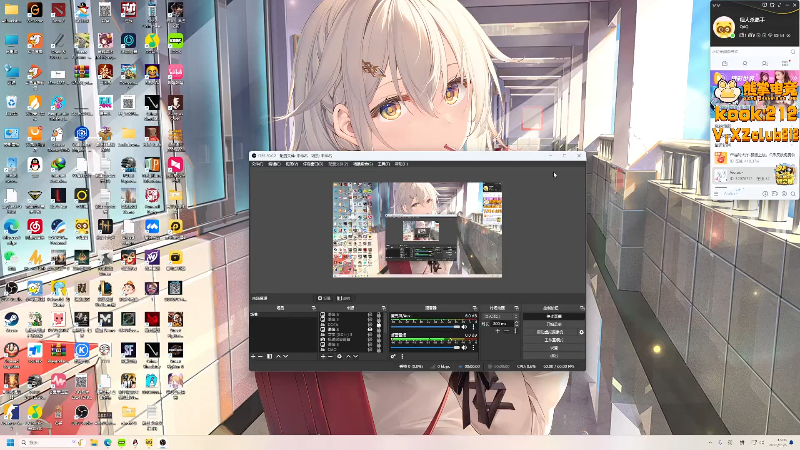Click Start Recording in OBS Controls
Screen dimensions: 800x450
pos(554,324)
